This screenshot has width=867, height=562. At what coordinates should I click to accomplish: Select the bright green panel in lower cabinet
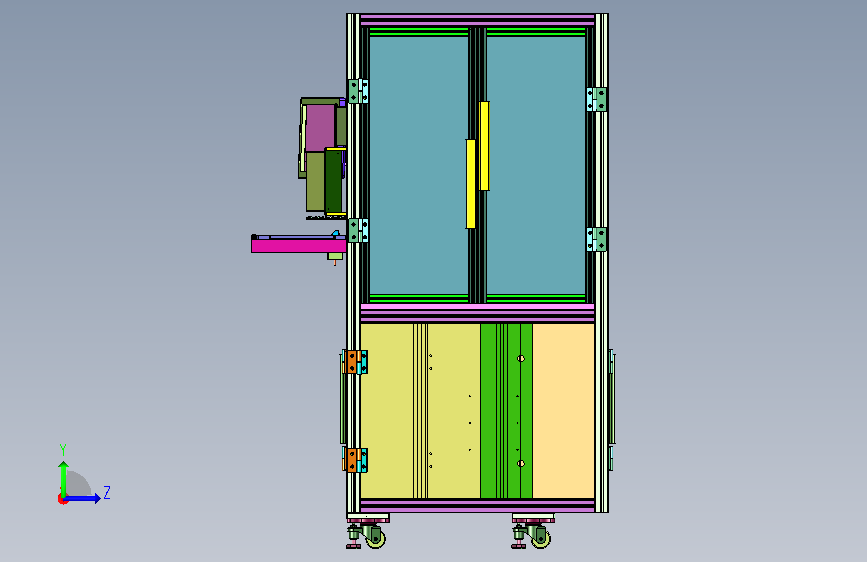coord(506,411)
